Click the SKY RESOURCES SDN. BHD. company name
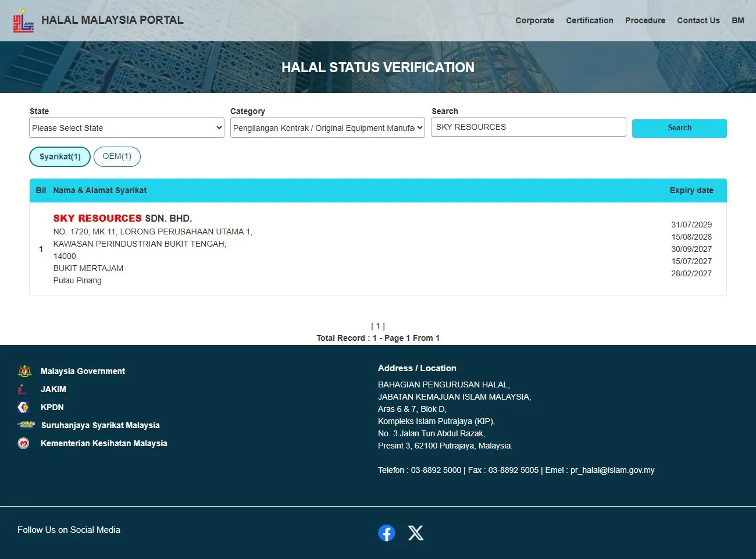 click(x=123, y=218)
